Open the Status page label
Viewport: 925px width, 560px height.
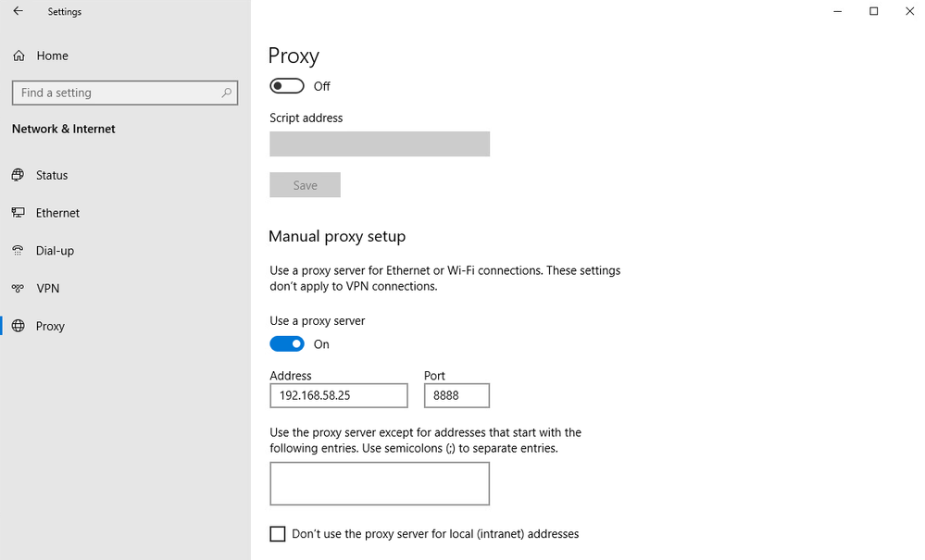52,175
